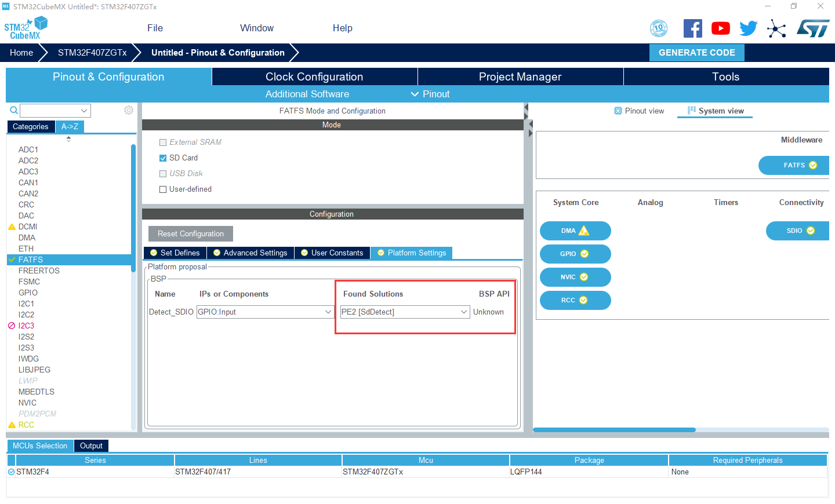Open the Window menu
The height and width of the screenshot is (504, 835).
coord(257,28)
